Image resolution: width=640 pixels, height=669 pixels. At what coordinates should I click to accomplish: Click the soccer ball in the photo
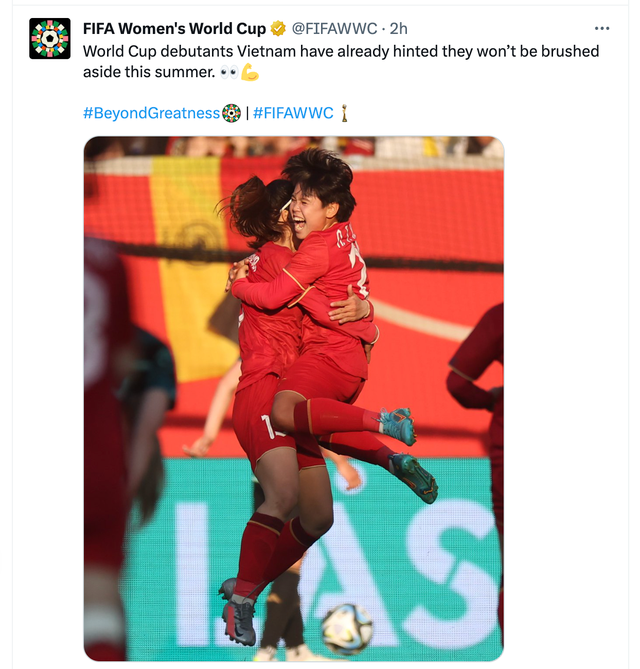(x=347, y=628)
